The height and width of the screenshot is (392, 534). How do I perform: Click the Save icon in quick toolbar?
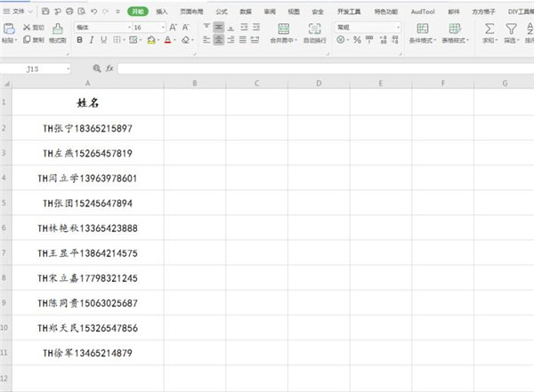pyautogui.click(x=44, y=12)
